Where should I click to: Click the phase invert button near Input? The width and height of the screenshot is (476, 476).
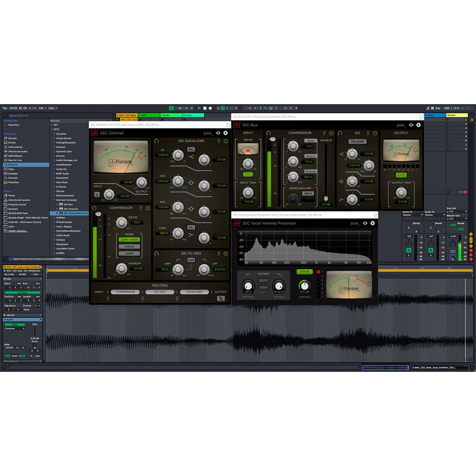97,195
